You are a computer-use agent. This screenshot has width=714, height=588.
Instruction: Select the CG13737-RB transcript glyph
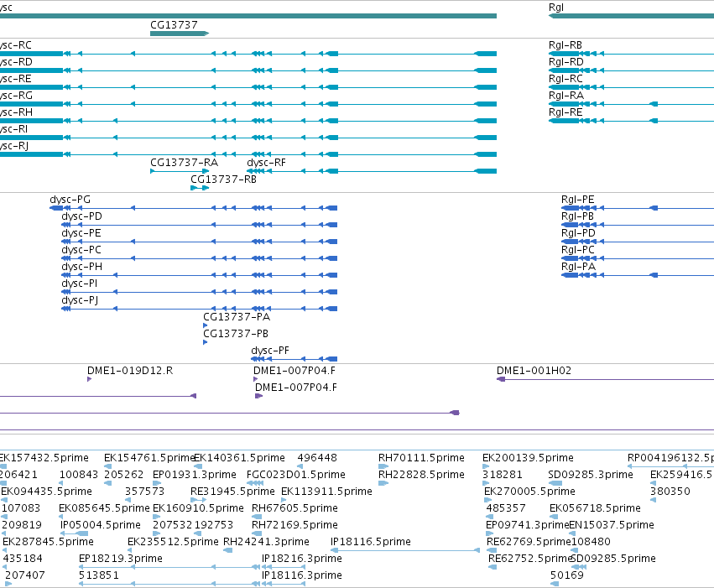pyautogui.click(x=200, y=188)
